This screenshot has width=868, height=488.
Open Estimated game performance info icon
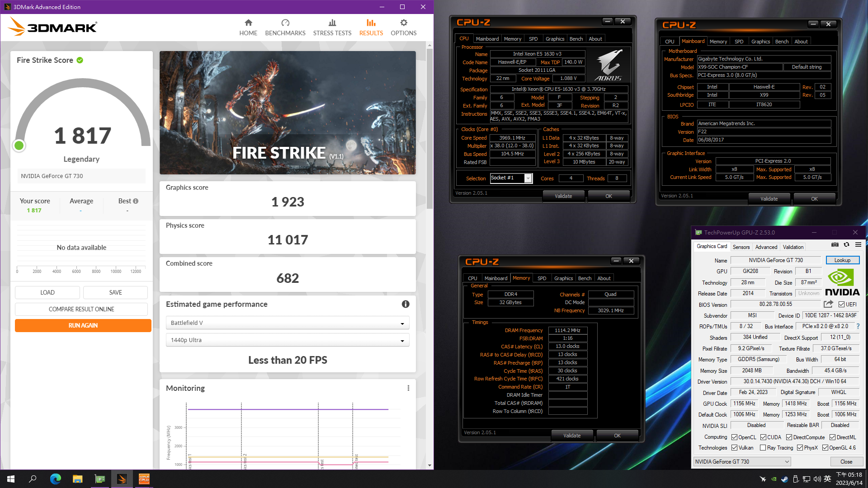(x=406, y=304)
